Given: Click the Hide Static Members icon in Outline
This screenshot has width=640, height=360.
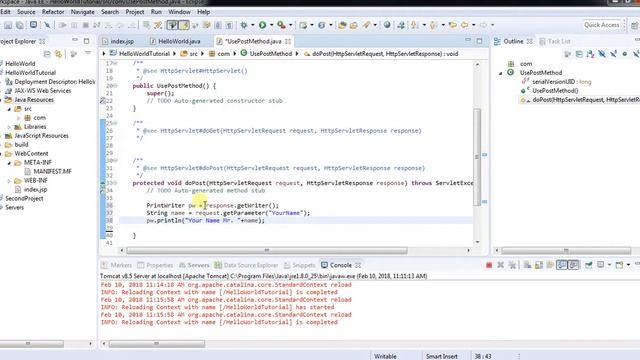Looking at the screenshot, I should 613,54.
